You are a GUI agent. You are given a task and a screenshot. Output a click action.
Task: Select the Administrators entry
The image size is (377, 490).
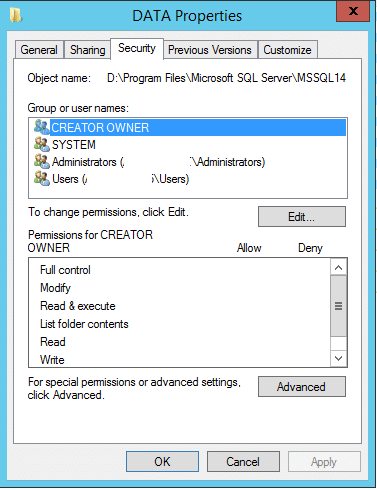(x=190, y=162)
